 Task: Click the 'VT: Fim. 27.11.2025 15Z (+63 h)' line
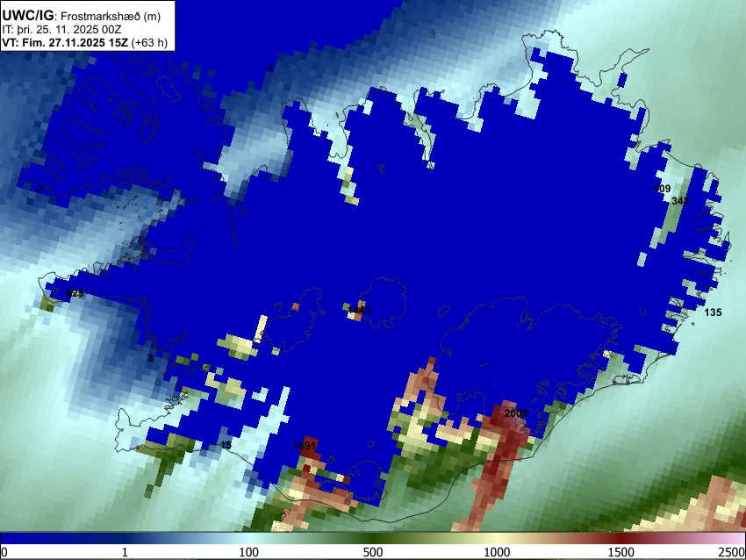(84, 42)
